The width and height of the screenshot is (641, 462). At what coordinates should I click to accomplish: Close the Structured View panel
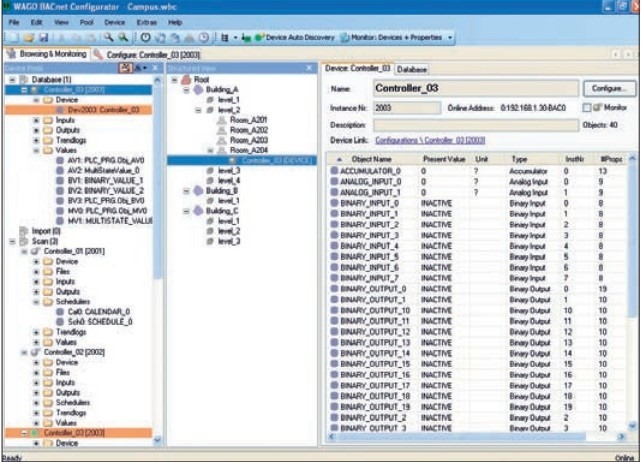pos(309,68)
